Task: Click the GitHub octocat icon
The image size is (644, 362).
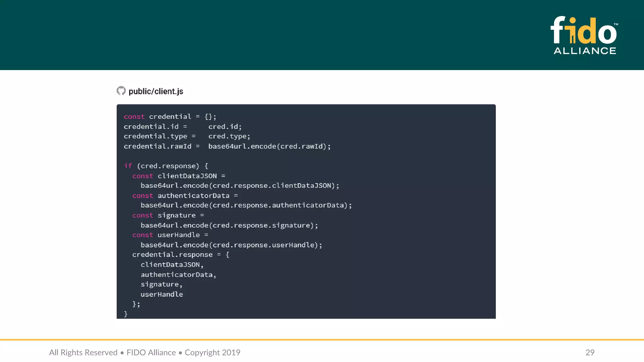Action: click(x=121, y=91)
